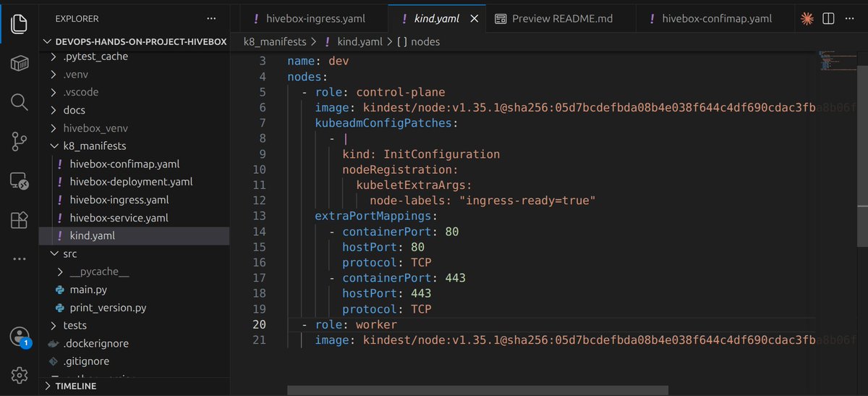
Task: Click the Docker icon beside .dockerignore
Action: pyautogui.click(x=53, y=343)
